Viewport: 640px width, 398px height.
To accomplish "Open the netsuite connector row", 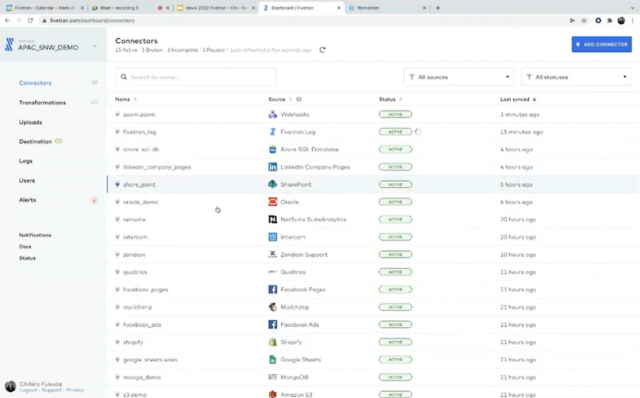I will click(x=373, y=220).
